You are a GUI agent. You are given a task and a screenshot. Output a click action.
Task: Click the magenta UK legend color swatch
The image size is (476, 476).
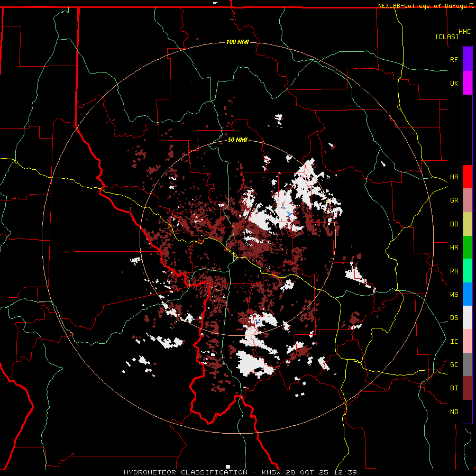coord(467,83)
